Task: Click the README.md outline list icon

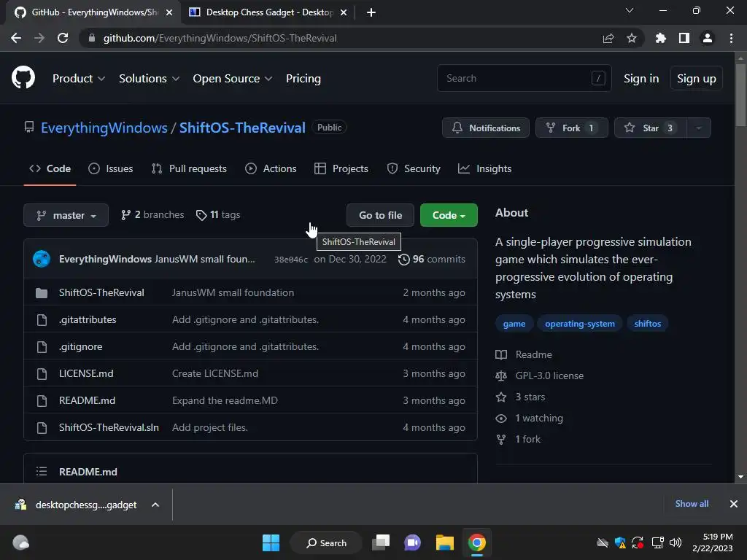Action: [42, 472]
